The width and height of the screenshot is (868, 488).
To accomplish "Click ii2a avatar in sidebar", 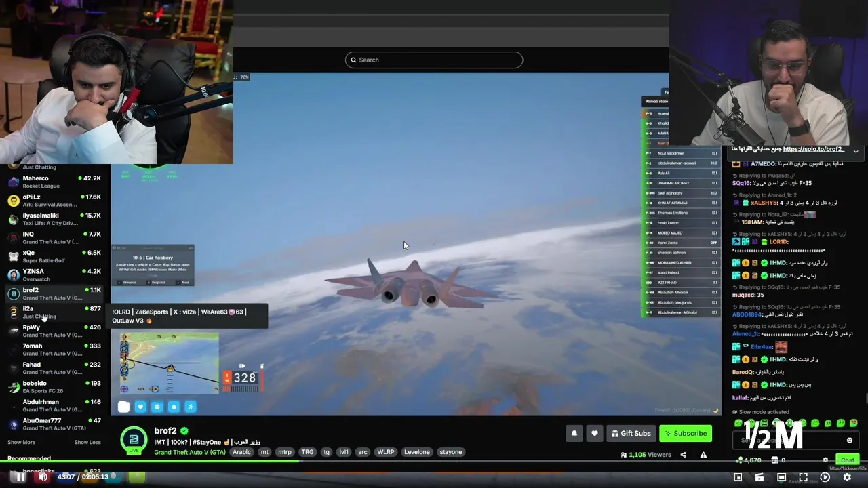I will tap(14, 312).
